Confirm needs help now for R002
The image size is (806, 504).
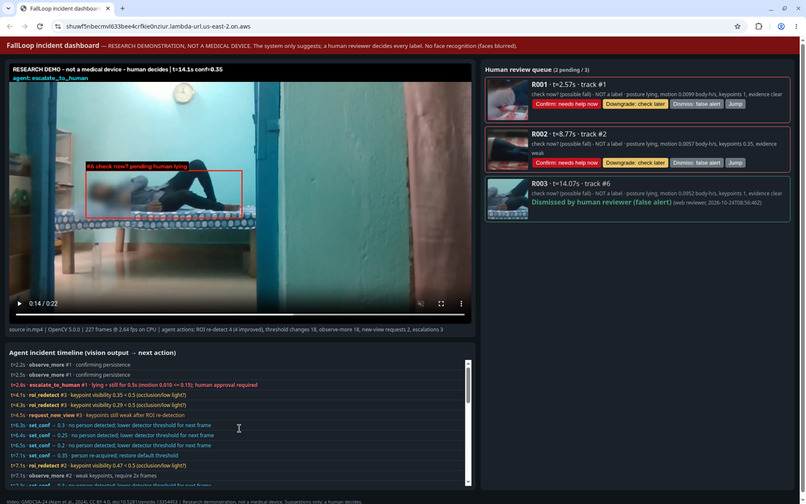click(566, 163)
